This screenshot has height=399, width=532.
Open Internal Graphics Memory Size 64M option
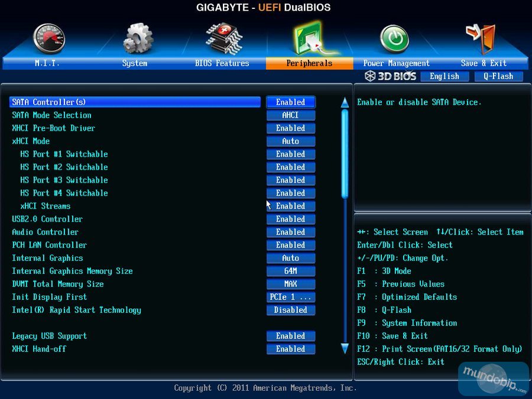tap(291, 271)
